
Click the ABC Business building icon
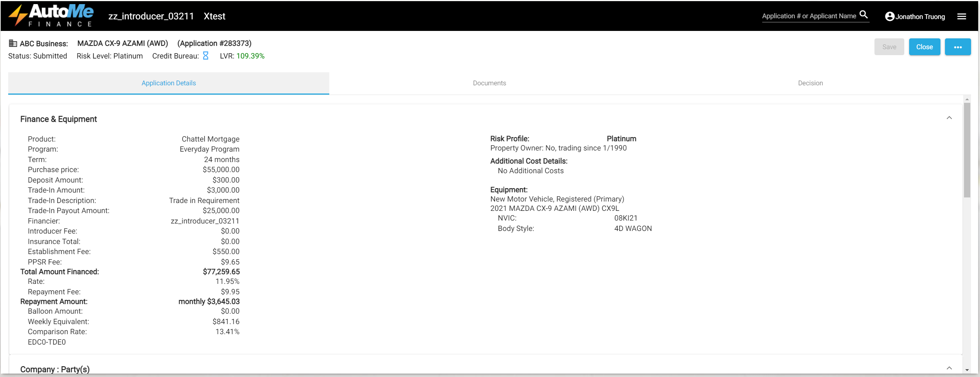[13, 43]
